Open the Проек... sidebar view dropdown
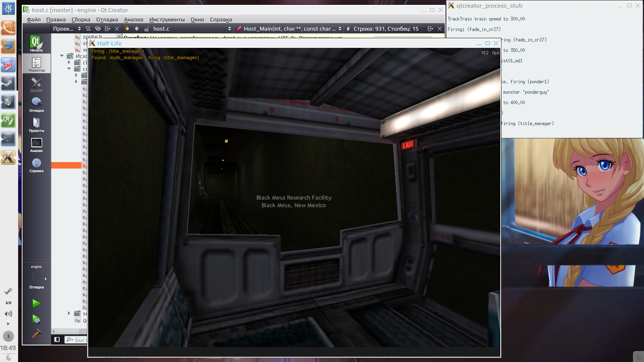This screenshot has width=644, height=362. coord(67,29)
